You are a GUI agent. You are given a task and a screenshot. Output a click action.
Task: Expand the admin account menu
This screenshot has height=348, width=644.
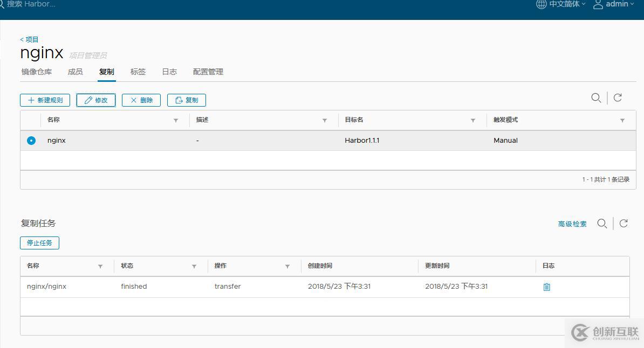(620, 4)
